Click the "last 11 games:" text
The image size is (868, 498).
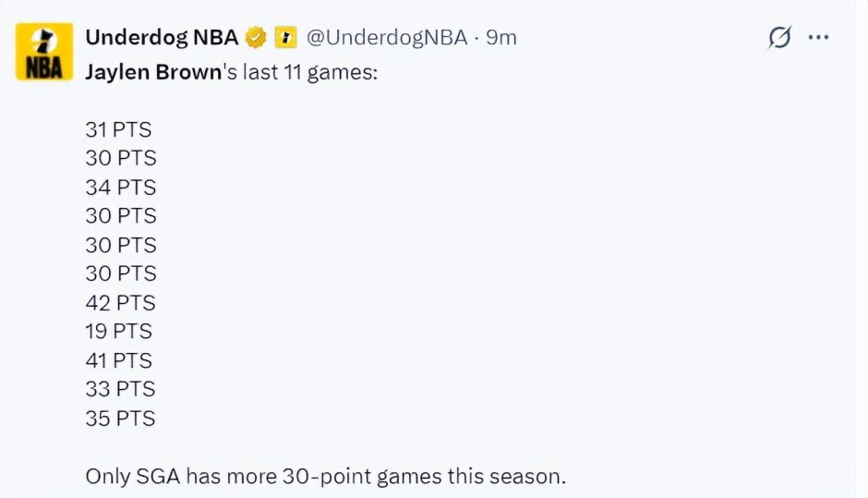point(309,72)
